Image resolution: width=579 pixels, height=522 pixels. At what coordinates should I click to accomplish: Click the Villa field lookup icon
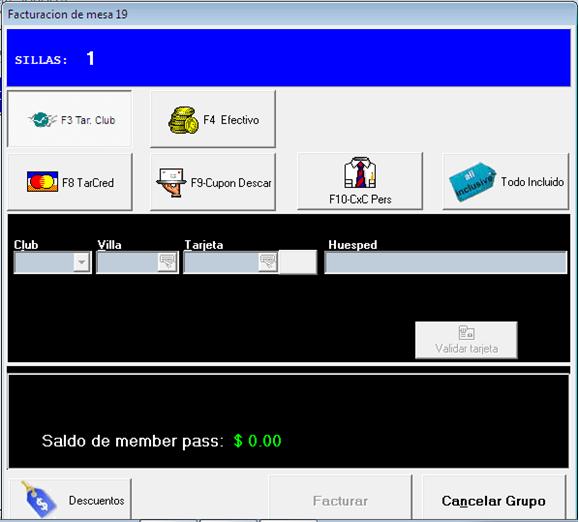coord(167,262)
